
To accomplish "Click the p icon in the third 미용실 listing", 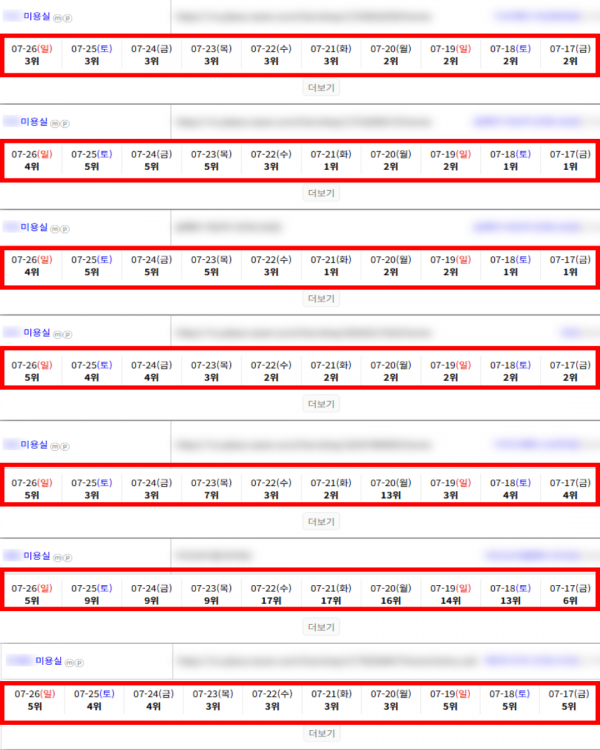I will (x=65, y=229).
